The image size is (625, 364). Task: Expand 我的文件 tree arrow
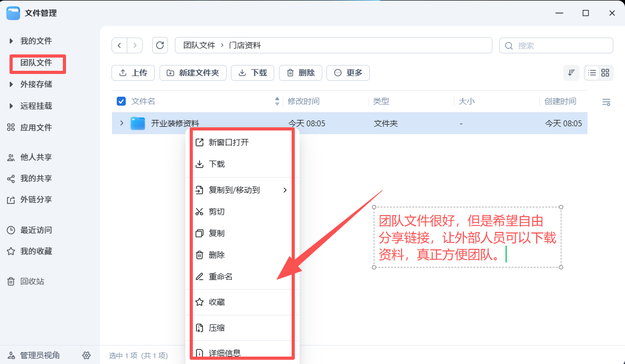click(11, 41)
